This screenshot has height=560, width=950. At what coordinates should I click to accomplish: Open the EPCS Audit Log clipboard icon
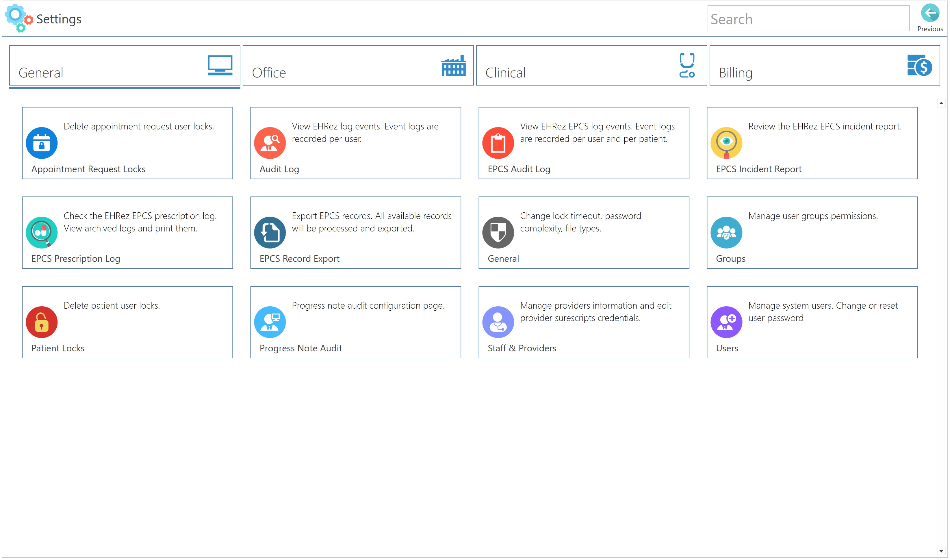click(498, 143)
